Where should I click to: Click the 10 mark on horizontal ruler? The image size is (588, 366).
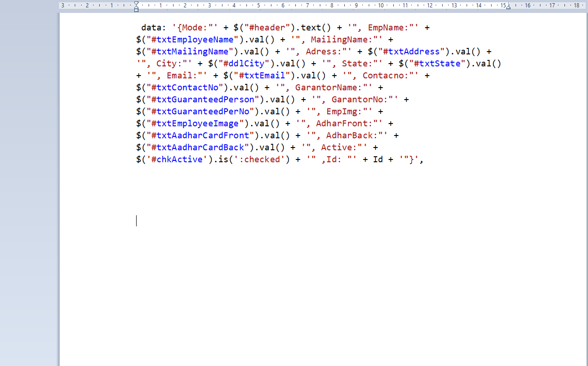coord(381,6)
